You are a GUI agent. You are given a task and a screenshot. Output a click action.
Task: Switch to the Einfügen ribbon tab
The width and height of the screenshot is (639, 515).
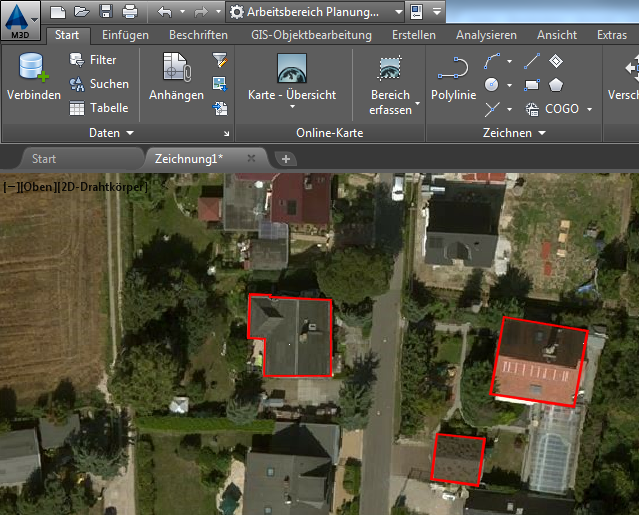(125, 35)
